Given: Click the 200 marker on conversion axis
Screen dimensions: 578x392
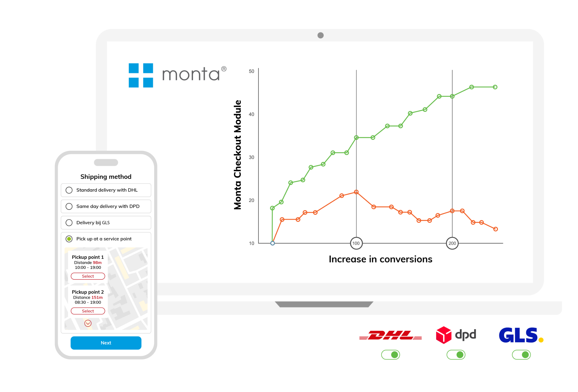Looking at the screenshot, I should 452,244.
